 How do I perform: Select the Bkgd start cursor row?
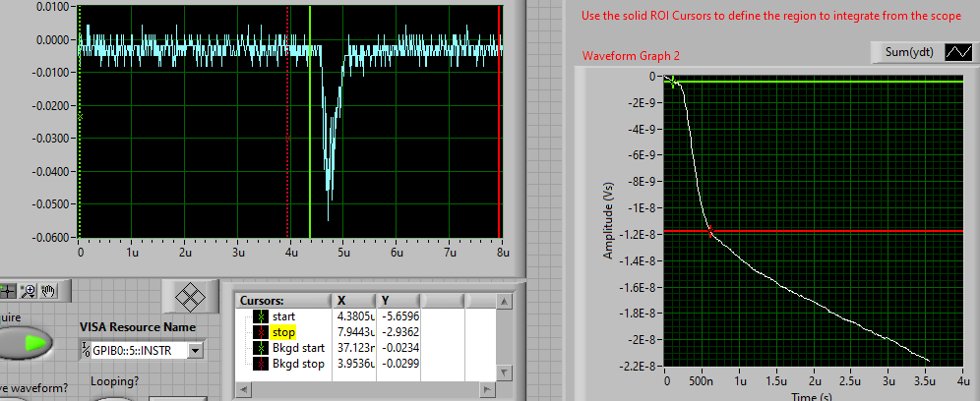tap(366, 348)
